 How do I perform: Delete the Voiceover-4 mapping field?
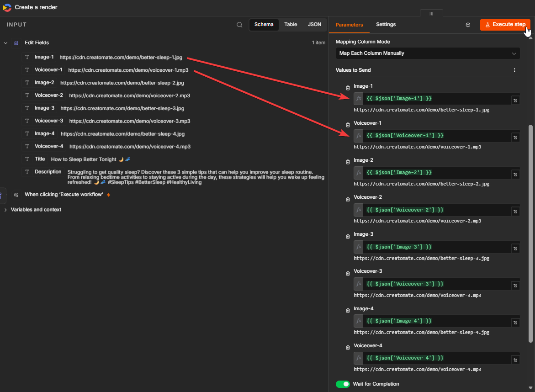pos(348,347)
